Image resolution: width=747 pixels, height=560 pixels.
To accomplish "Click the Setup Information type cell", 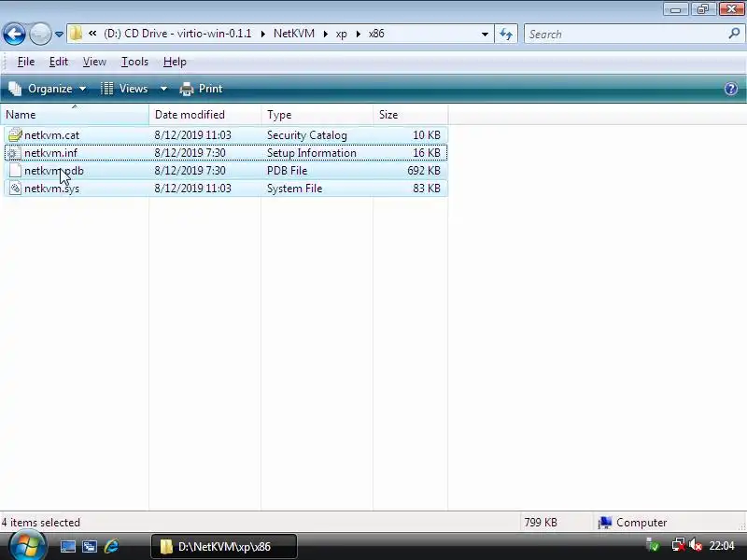I will coord(312,153).
